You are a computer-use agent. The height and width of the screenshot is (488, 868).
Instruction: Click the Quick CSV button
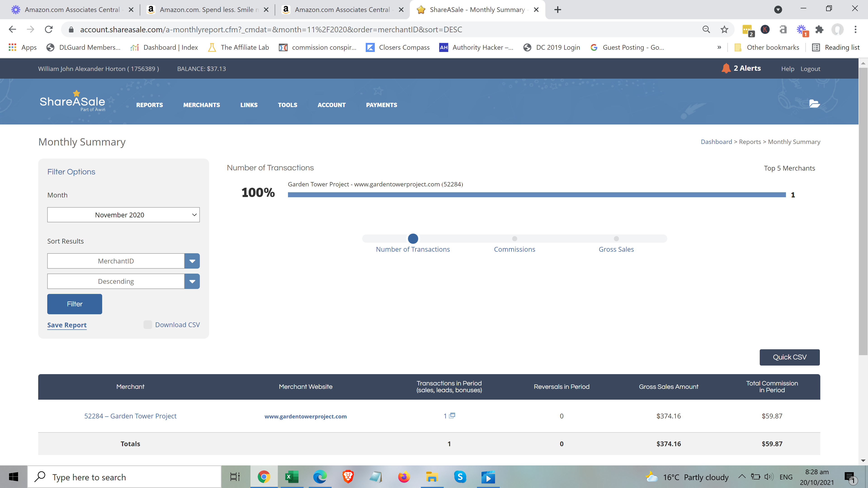click(790, 357)
